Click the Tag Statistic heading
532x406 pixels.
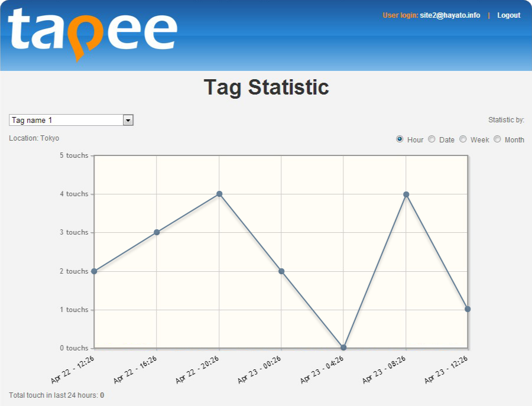[267, 87]
